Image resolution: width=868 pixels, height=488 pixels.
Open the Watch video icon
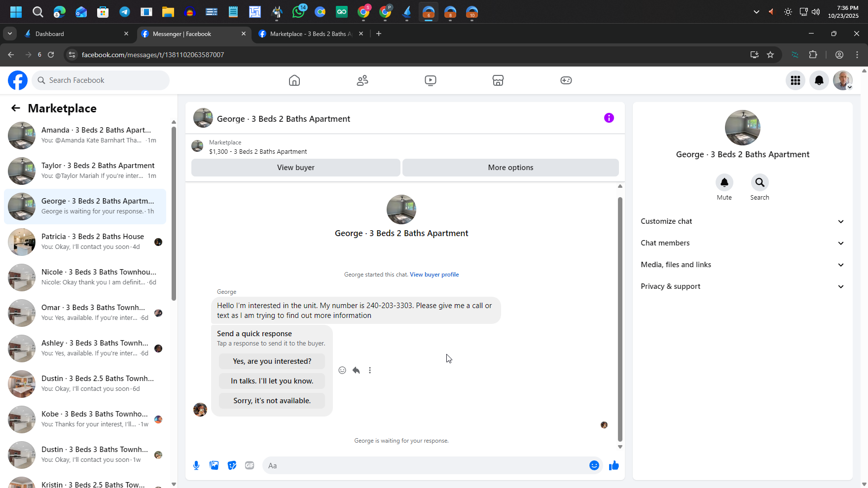tap(430, 80)
